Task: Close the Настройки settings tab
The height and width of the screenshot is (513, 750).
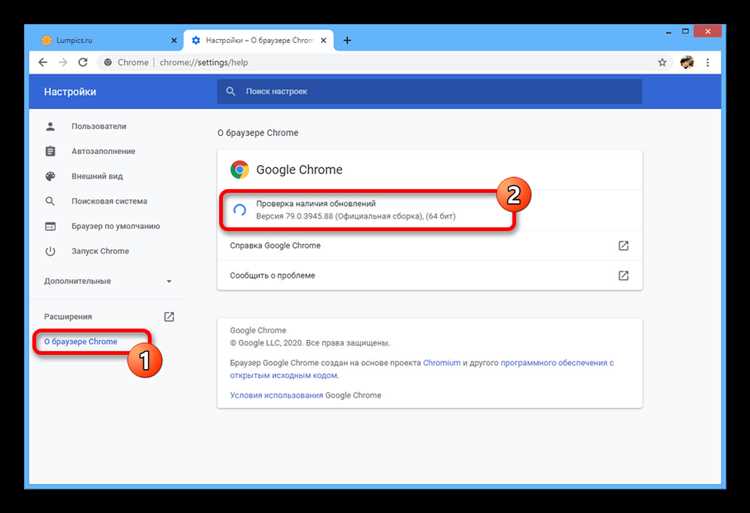Action: click(x=323, y=41)
